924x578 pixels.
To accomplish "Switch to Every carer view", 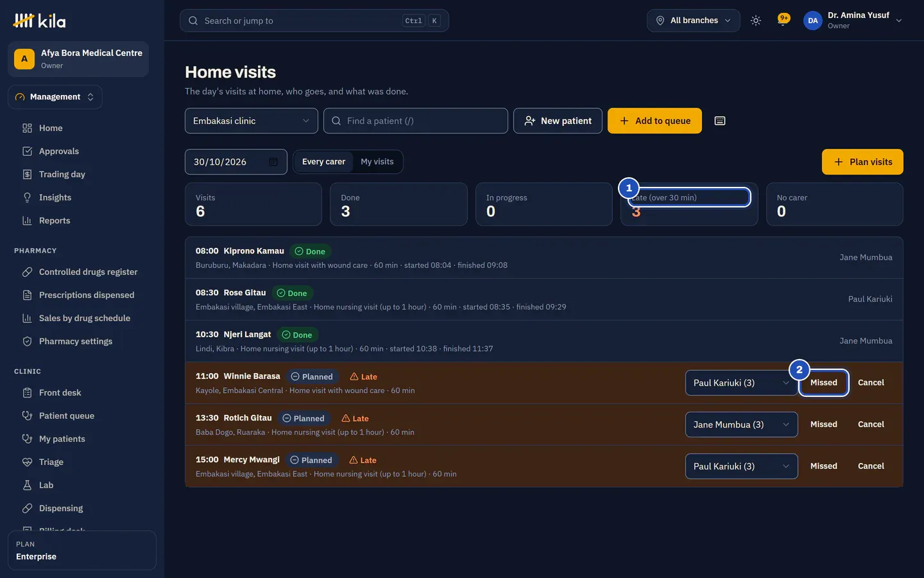I will point(323,162).
